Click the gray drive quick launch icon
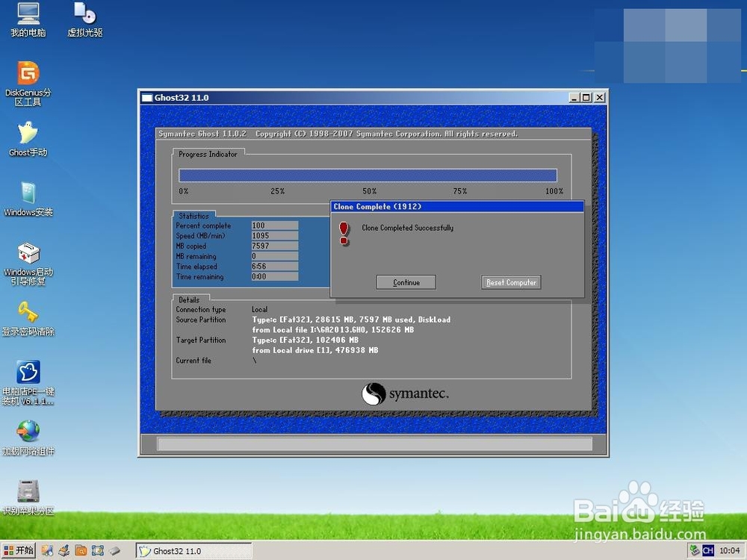747x560 pixels. [x=114, y=551]
